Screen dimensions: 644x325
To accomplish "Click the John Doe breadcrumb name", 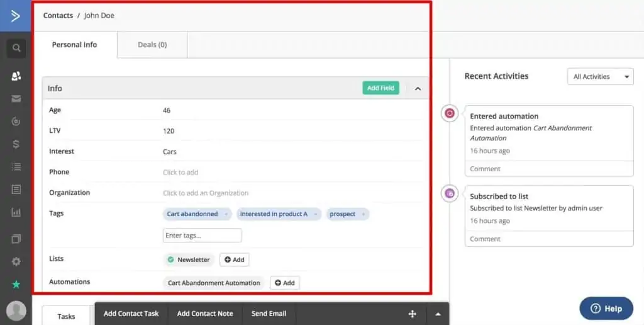I will [x=99, y=16].
